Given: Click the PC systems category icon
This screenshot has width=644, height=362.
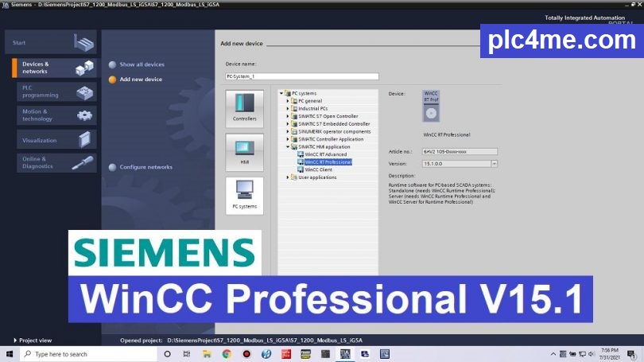Looking at the screenshot, I should coord(244,195).
